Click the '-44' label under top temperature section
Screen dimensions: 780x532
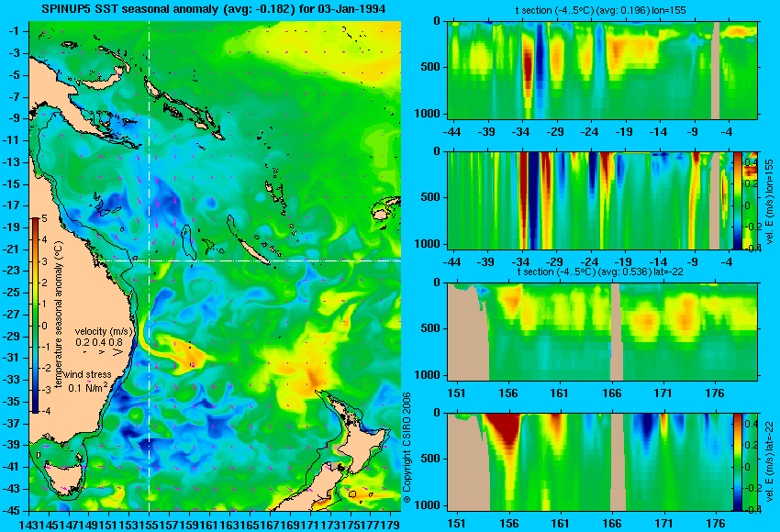(x=451, y=132)
